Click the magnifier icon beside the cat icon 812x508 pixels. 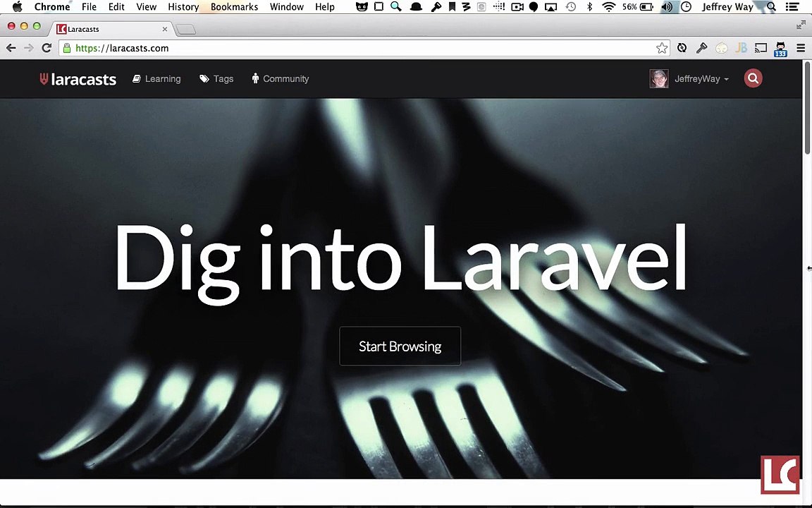(x=396, y=7)
